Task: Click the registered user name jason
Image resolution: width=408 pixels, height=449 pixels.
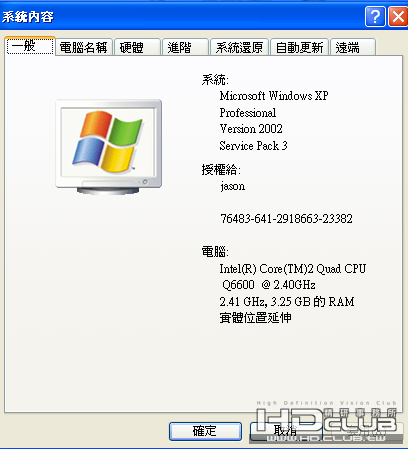Action: (233, 186)
